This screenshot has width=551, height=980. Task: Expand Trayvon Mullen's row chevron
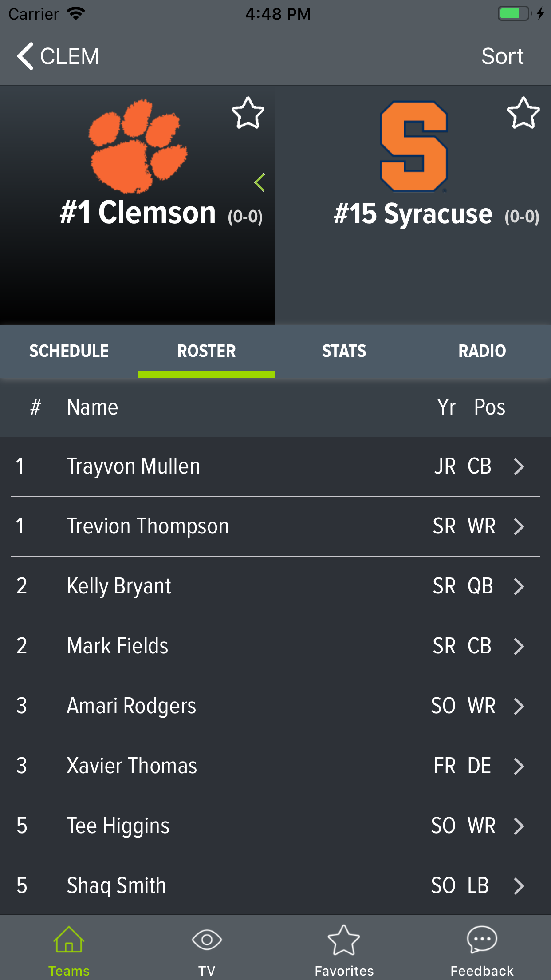click(519, 466)
